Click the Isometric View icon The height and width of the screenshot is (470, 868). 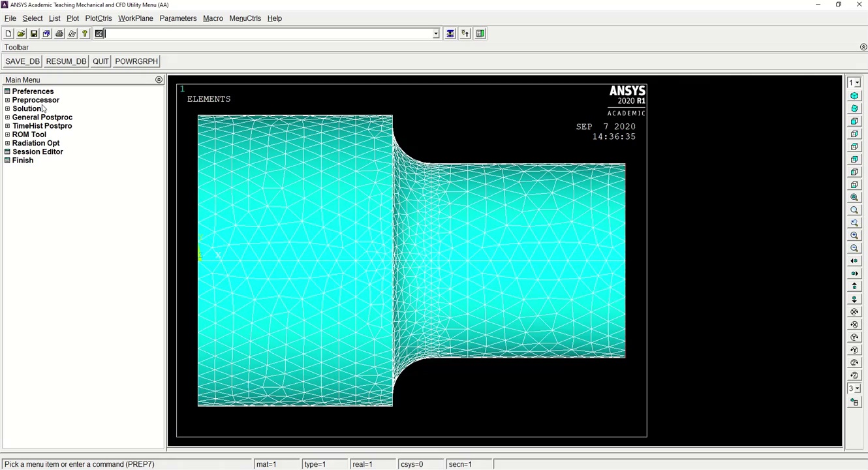[x=854, y=96]
